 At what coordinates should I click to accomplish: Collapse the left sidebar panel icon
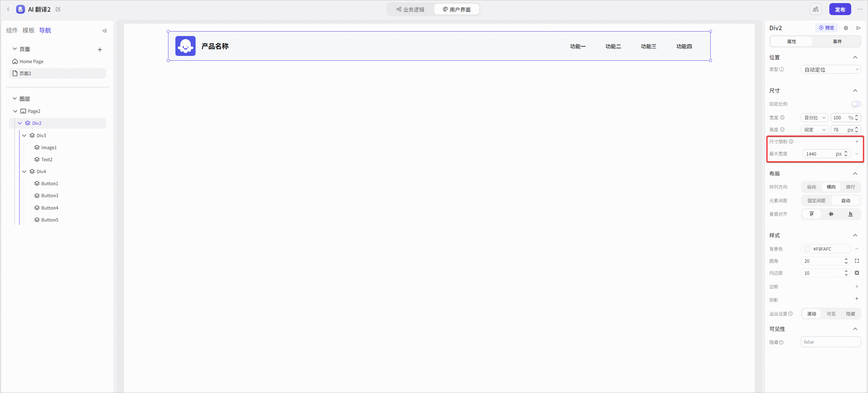(105, 31)
